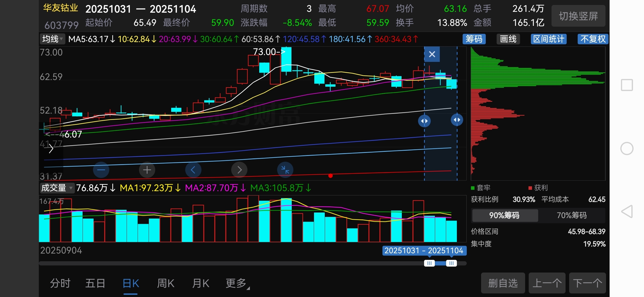The width and height of the screenshot is (644, 297).
Task: Toggle the 画线 drawing mode
Action: pos(508,39)
